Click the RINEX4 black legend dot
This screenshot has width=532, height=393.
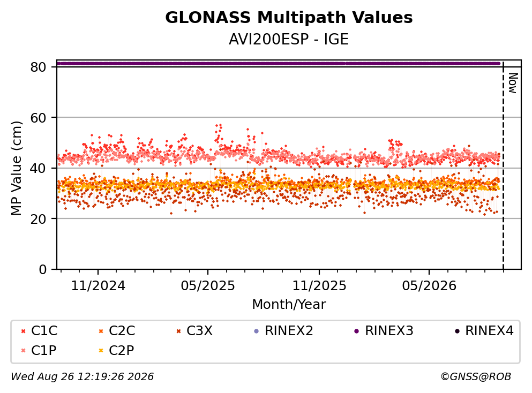pyautogui.click(x=457, y=331)
